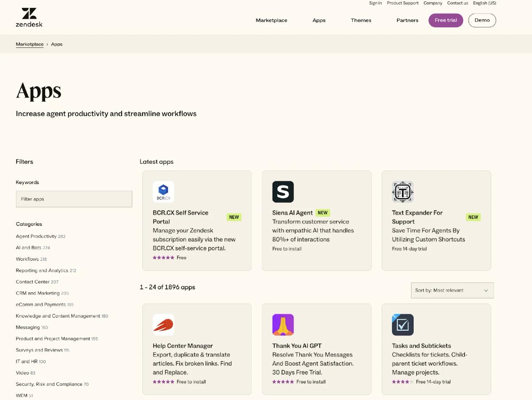Open Text Expander For Support title
The width and height of the screenshot is (532, 400).
click(417, 217)
